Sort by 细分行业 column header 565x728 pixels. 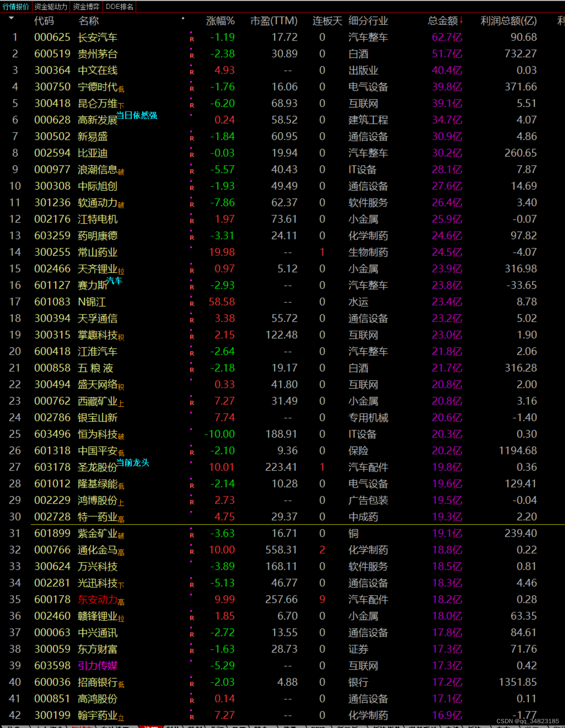click(x=368, y=21)
